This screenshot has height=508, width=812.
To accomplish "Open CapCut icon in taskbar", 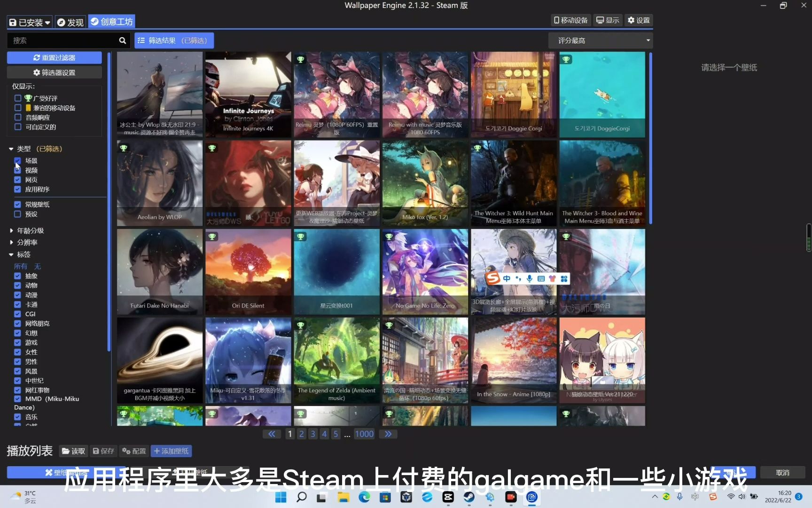I will [448, 497].
